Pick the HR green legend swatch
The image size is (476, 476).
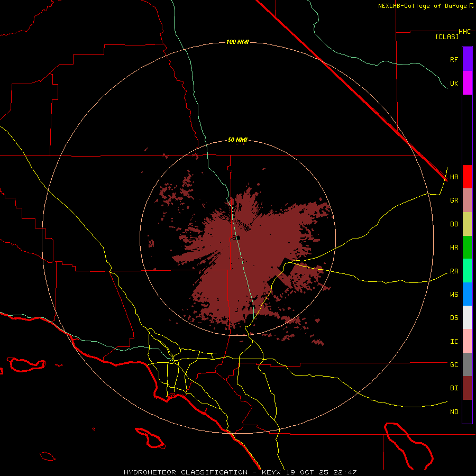[467, 248]
